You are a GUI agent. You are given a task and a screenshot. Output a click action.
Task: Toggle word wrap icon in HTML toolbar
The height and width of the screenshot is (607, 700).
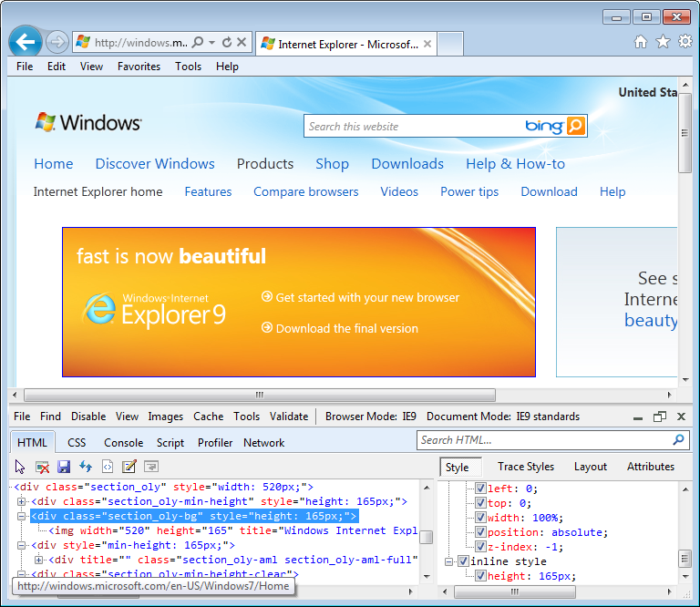click(x=151, y=467)
